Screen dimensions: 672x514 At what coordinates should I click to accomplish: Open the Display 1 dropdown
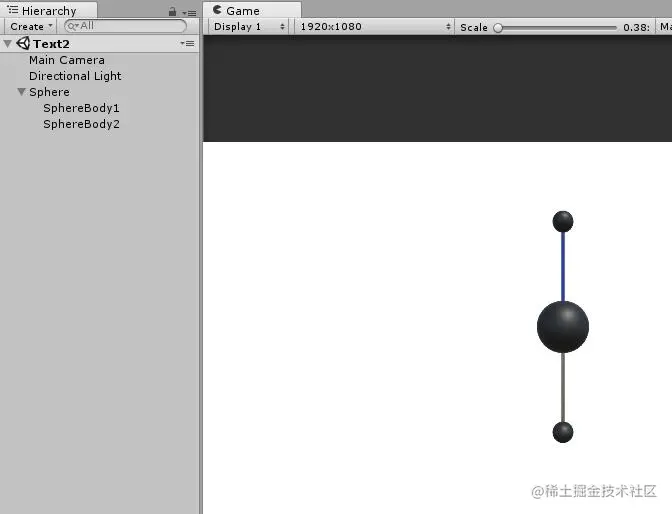click(249, 27)
